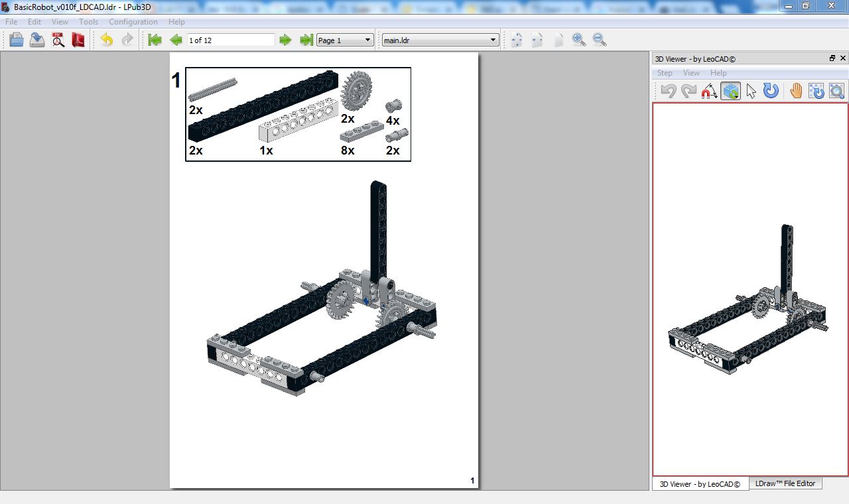Select the Export to PDF tool
849x504 pixels.
(x=78, y=40)
